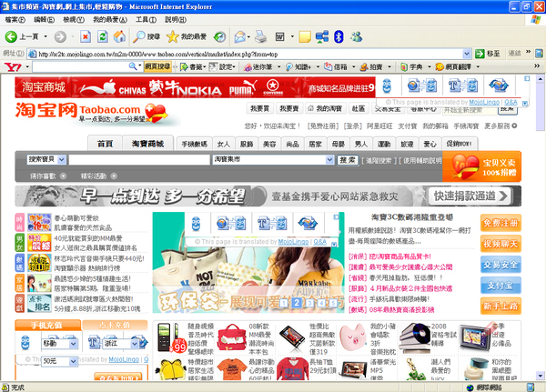Image resolution: width=546 pixels, height=392 pixels.
Task: Click the Print icon
Action: click(260, 36)
